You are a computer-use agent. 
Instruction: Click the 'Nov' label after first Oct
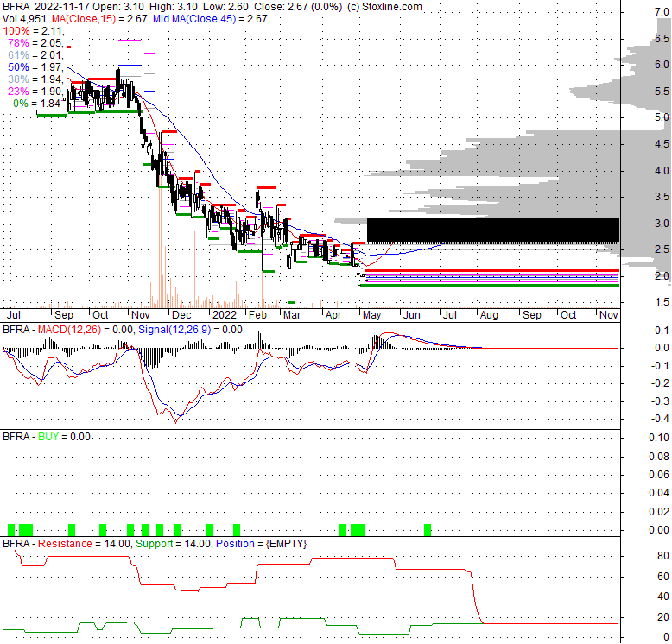coord(141,315)
